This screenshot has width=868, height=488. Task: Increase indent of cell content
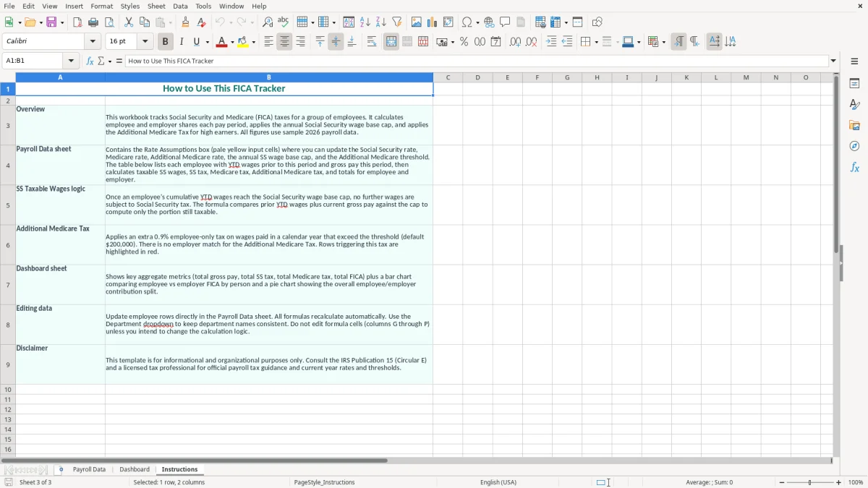[x=551, y=42]
